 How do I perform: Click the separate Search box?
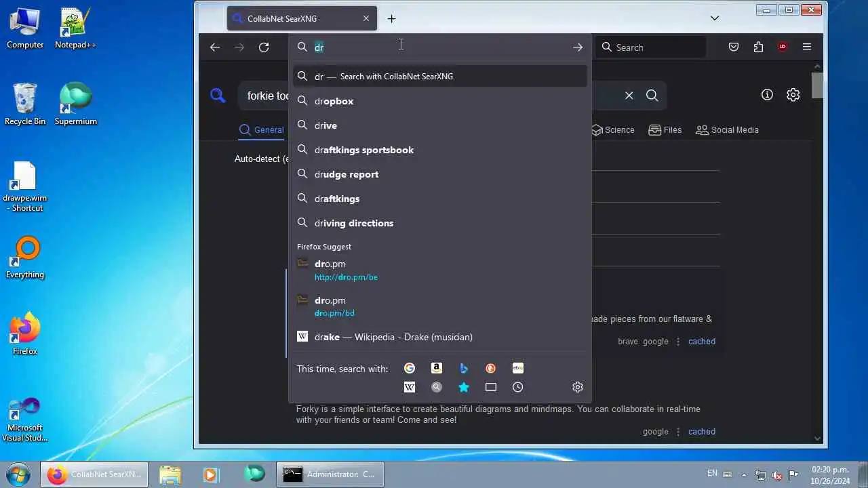(x=651, y=47)
